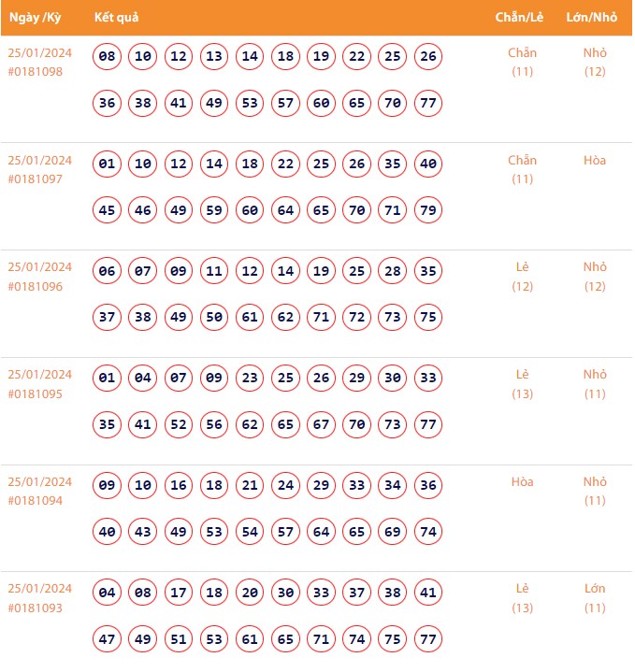Click ball 04 in draw #0181093
This screenshot has width=635, height=672.
point(108,593)
